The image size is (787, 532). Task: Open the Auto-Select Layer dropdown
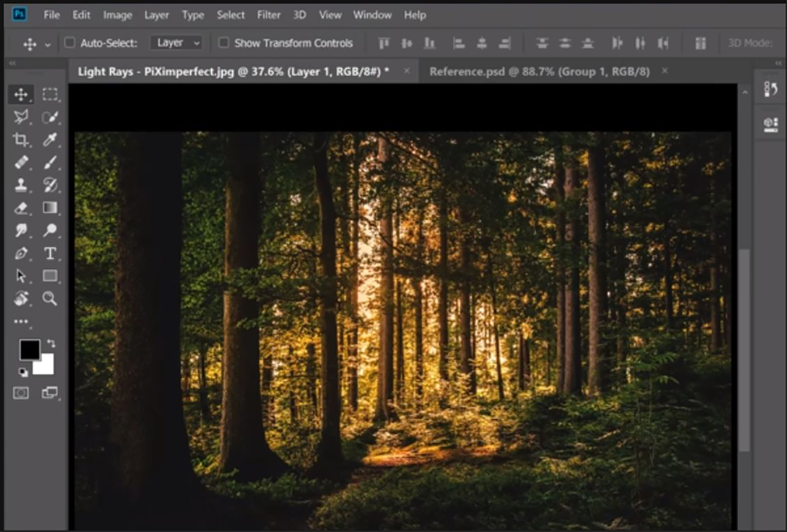tap(176, 43)
